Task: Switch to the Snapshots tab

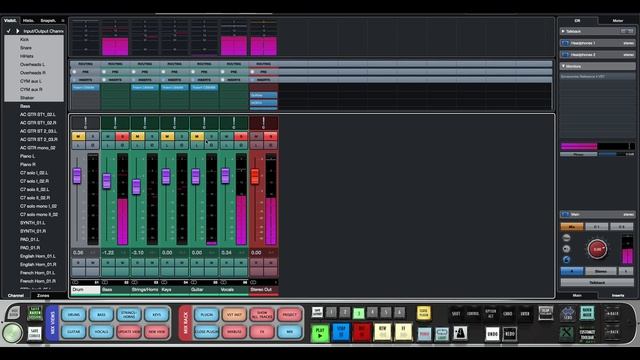Action: [x=48, y=20]
